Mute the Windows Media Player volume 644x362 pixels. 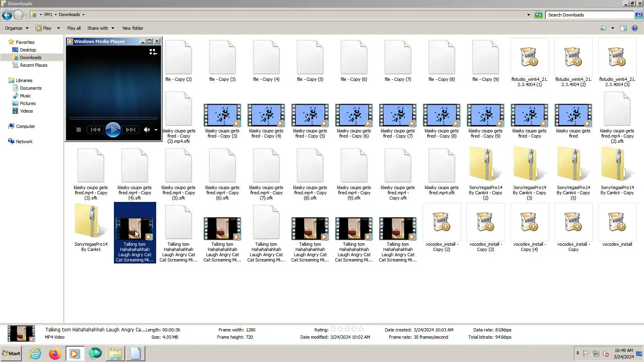pyautogui.click(x=147, y=130)
